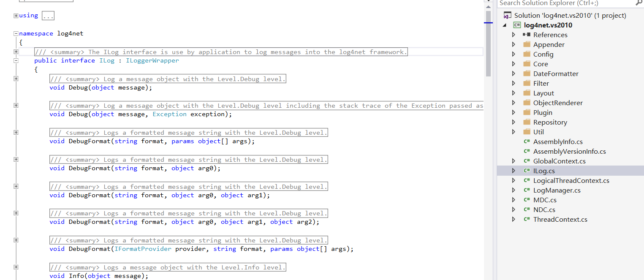Click the Repository folder icon
This screenshot has height=280, width=644.
point(527,122)
